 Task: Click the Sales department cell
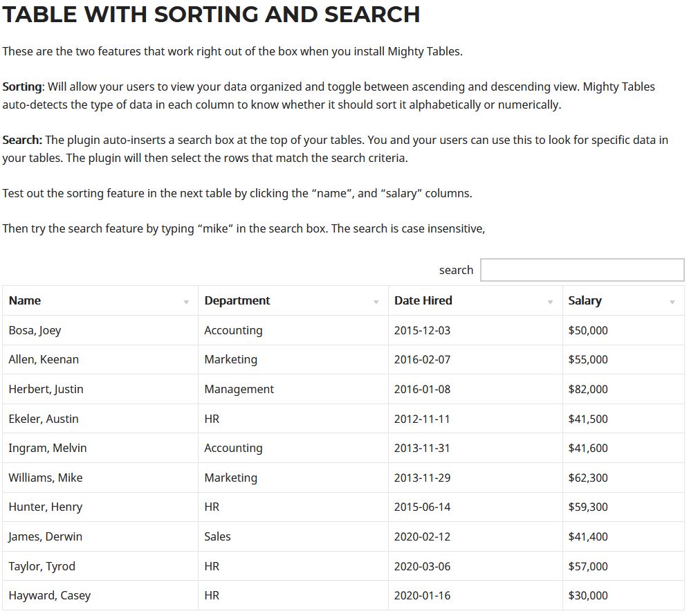[x=217, y=536]
